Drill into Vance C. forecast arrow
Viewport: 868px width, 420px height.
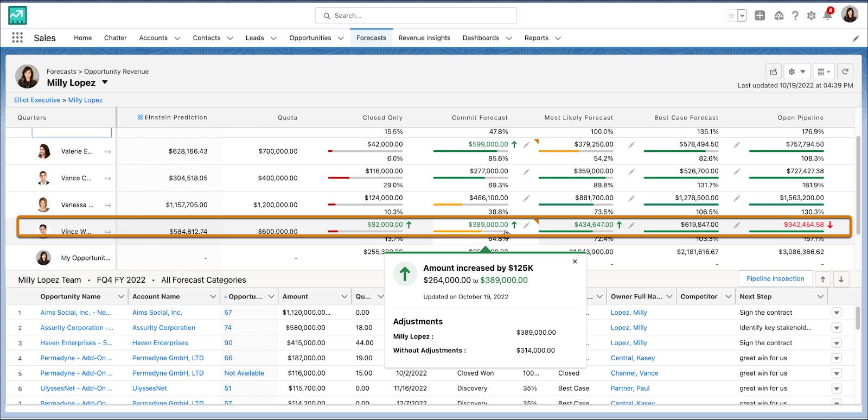107,178
